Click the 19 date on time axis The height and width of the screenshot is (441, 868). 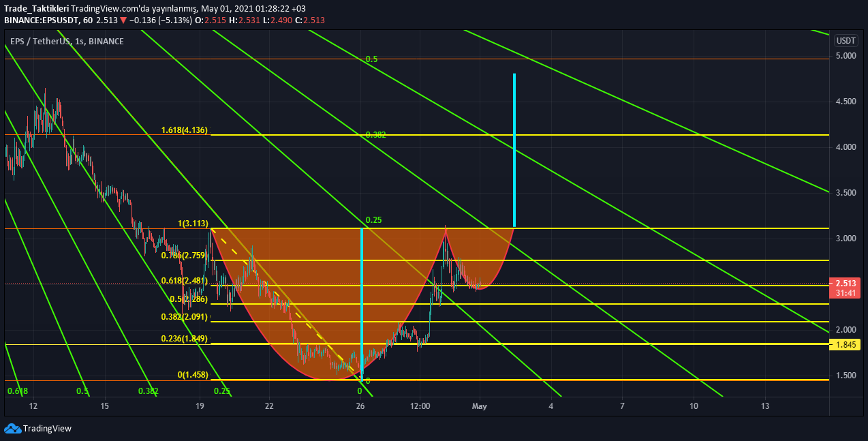point(200,406)
